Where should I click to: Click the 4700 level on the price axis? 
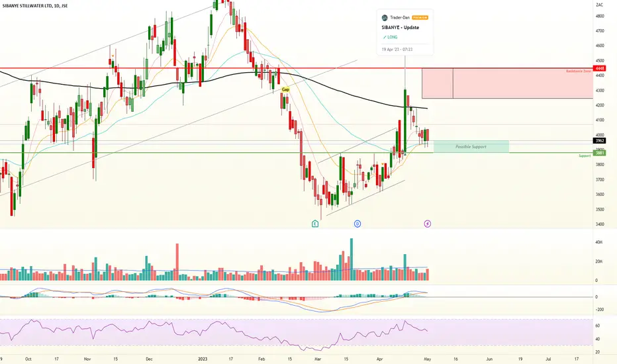(x=600, y=30)
